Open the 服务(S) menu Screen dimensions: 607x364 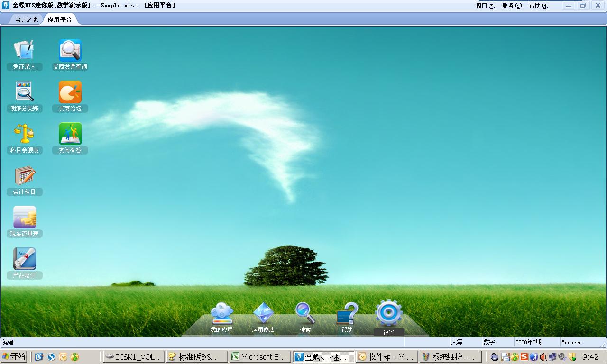512,6
